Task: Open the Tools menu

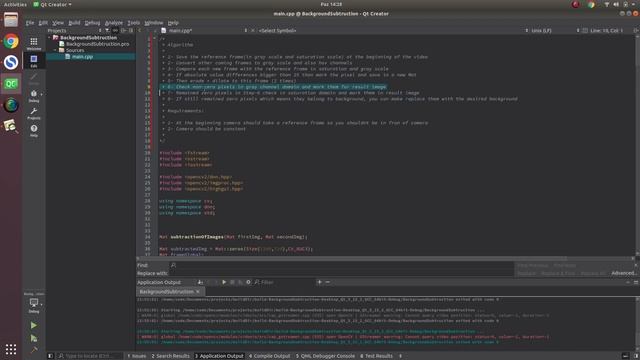Action: pyautogui.click(x=133, y=23)
